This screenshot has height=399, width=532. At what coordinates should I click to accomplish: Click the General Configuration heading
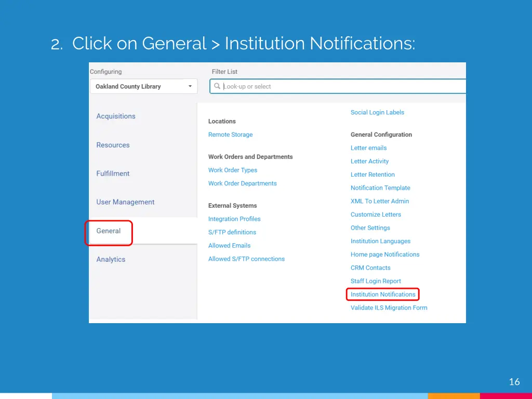coord(381,135)
